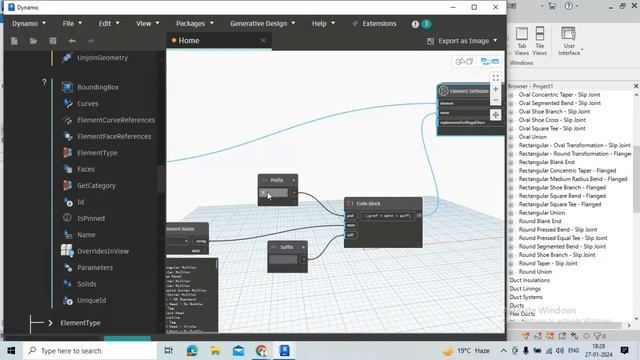Open the User Interface dropdown in Revit
The width and height of the screenshot is (640, 360).
(x=569, y=41)
